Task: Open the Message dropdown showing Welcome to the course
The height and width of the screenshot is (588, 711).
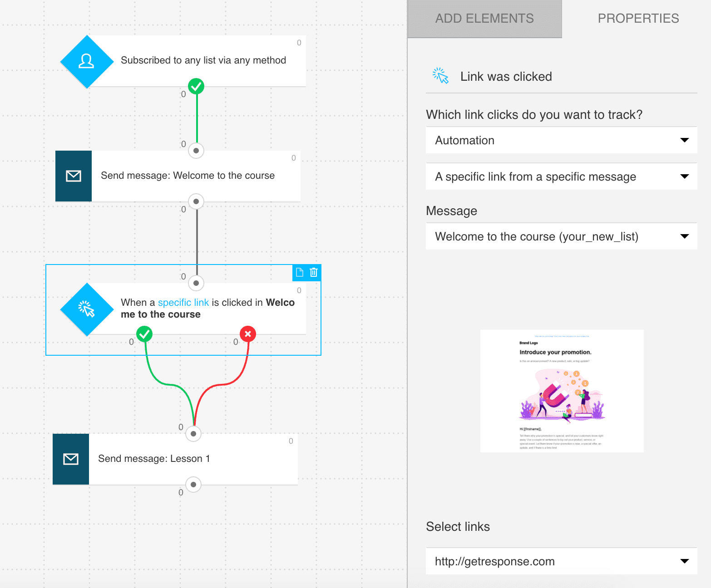Action: click(x=562, y=236)
